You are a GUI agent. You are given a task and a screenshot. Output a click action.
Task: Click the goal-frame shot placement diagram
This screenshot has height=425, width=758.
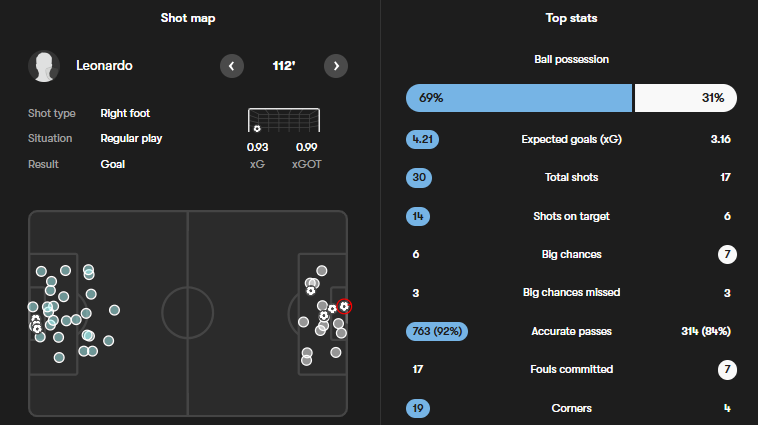point(284,121)
